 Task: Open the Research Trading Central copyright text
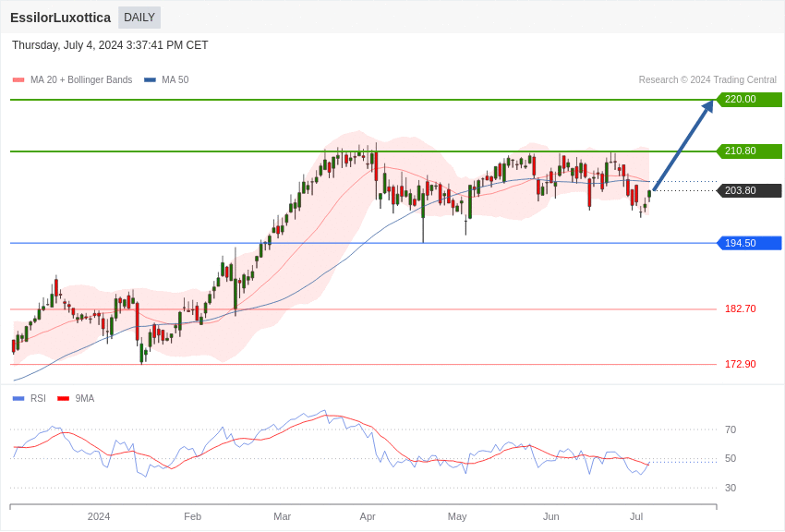click(707, 80)
